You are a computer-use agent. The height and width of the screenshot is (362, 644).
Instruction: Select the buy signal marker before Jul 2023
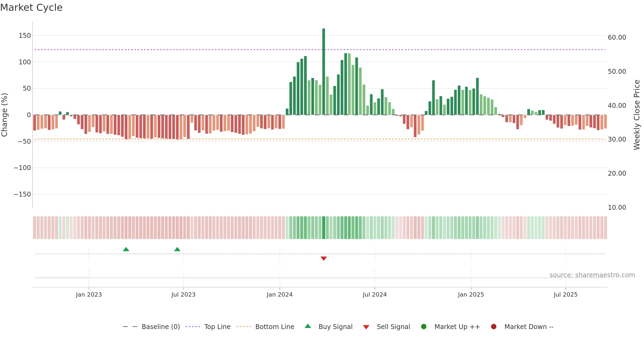(x=177, y=249)
